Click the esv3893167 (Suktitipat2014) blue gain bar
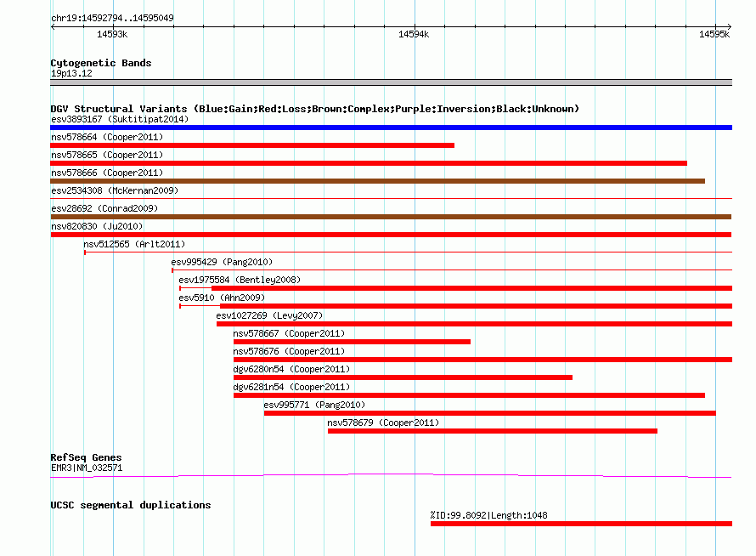756x556 pixels. [x=391, y=128]
